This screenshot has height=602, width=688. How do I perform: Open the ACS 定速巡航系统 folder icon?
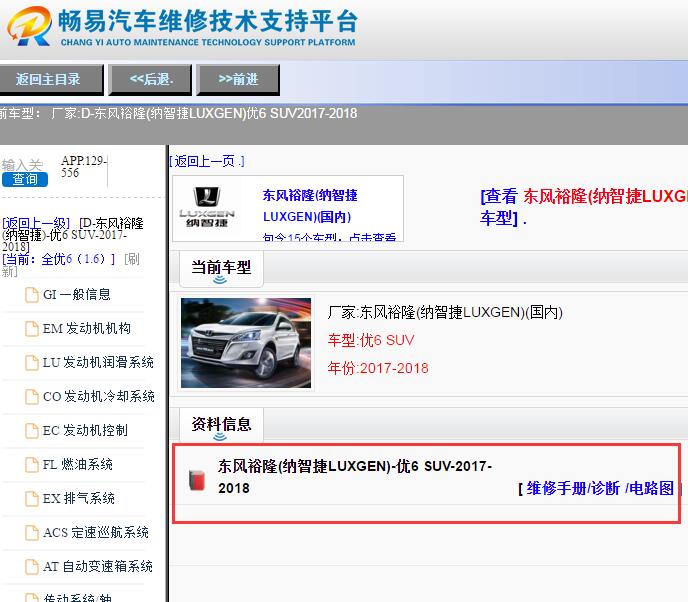[32, 533]
